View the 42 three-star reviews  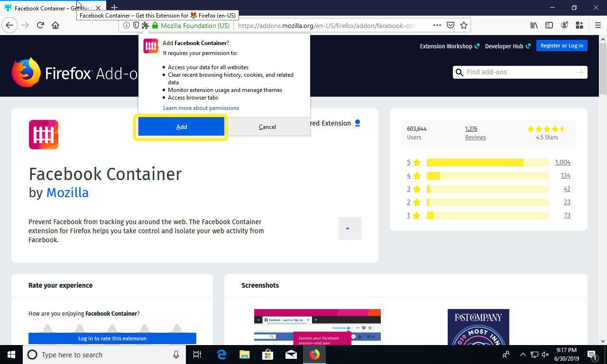(567, 189)
